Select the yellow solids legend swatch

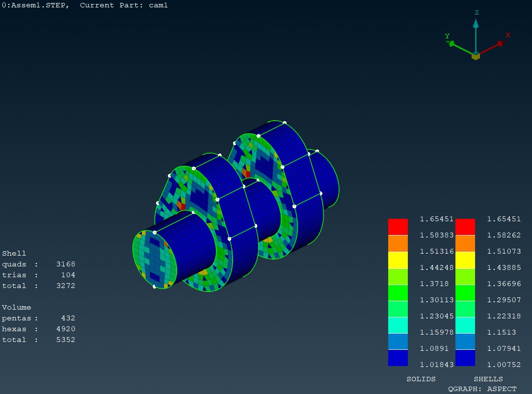tap(398, 260)
